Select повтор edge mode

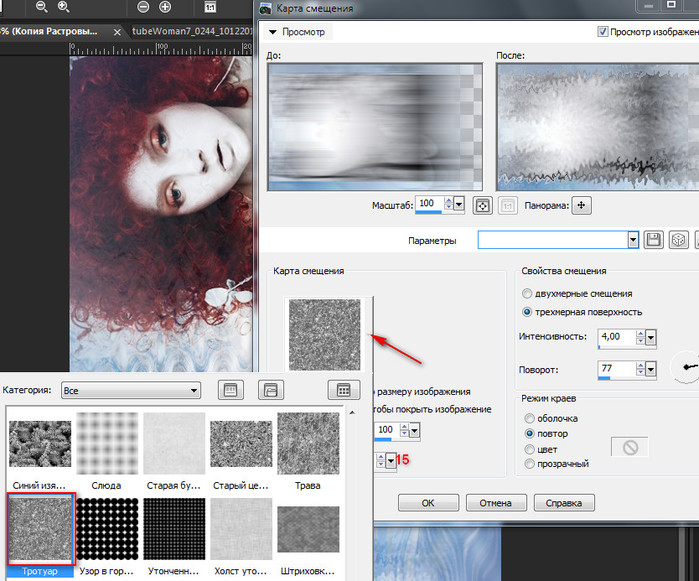pos(529,433)
